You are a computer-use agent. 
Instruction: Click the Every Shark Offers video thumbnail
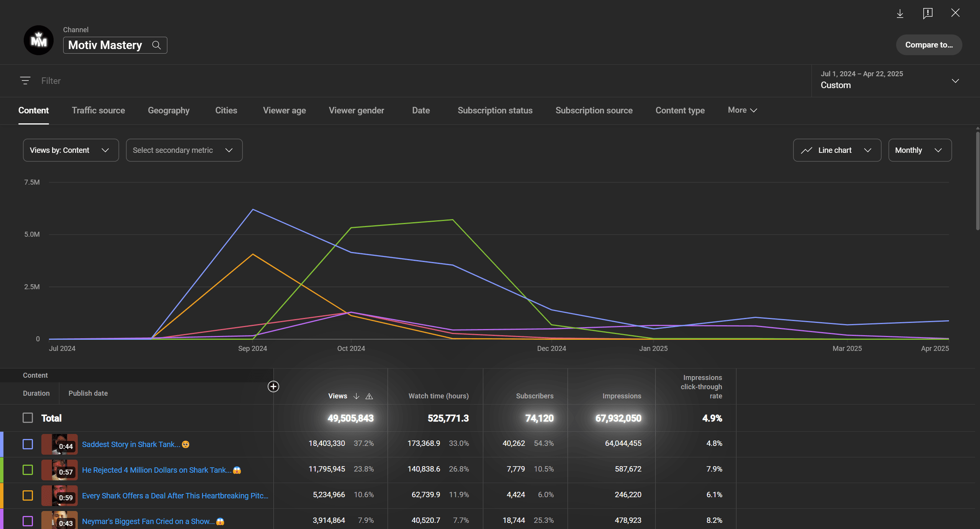coord(59,495)
